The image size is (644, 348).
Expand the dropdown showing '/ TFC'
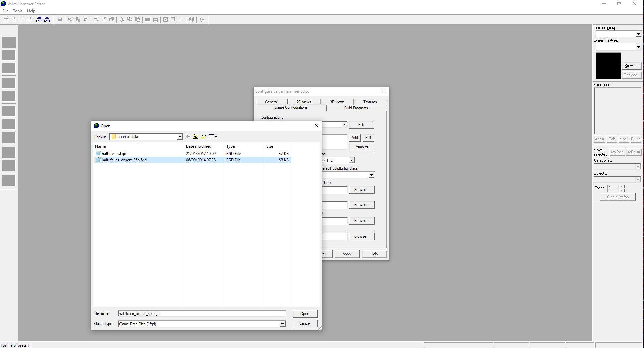(352, 160)
